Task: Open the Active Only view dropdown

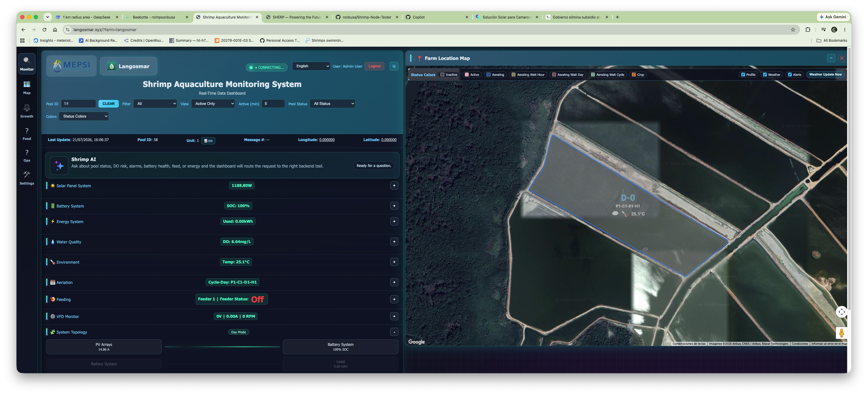Action: point(213,104)
